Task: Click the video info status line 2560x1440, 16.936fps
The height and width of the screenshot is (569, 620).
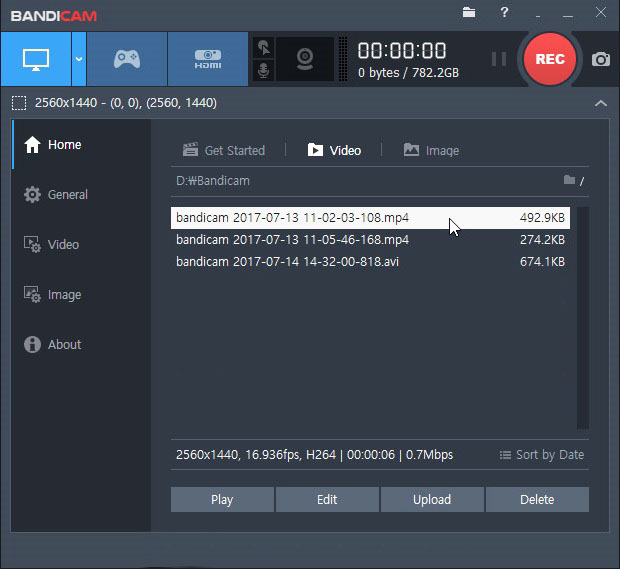Action: point(314,455)
